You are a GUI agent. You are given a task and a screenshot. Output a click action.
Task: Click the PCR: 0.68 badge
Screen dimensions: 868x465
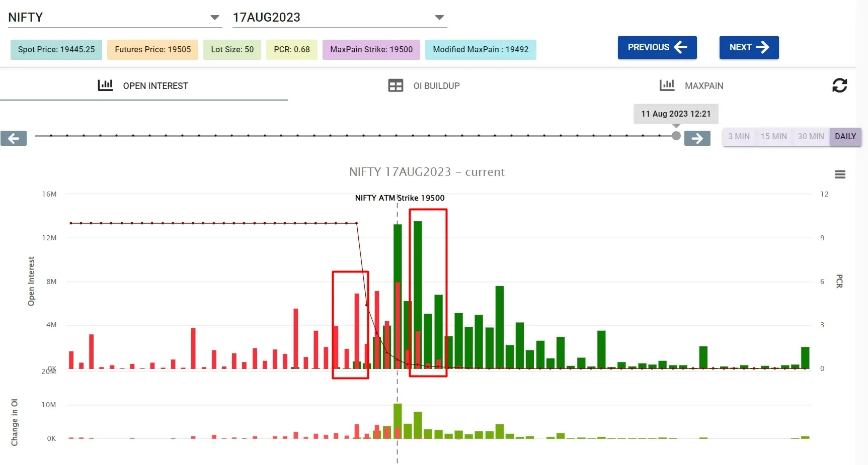point(292,50)
